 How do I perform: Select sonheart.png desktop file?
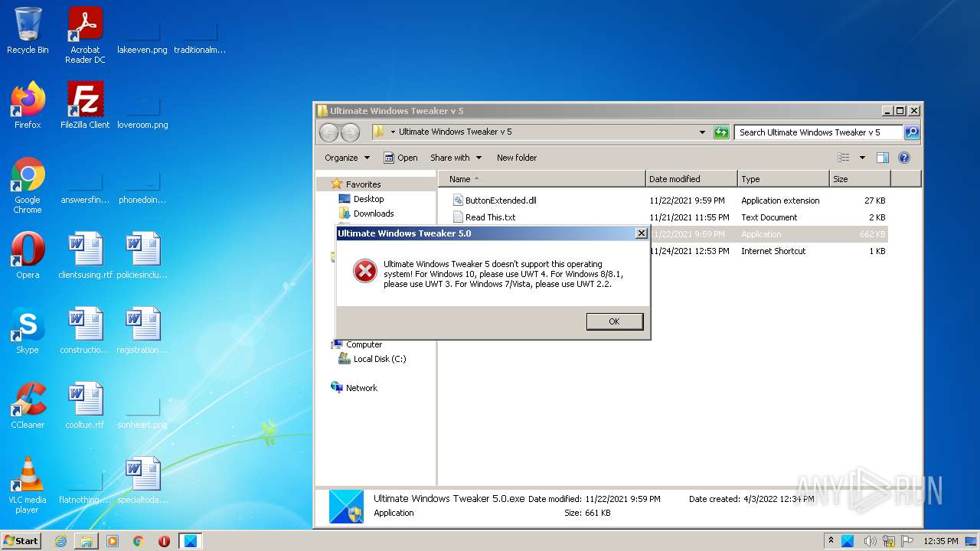(142, 410)
